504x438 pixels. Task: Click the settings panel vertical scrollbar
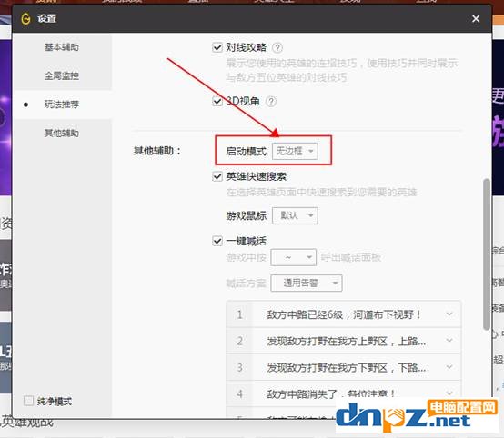tap(487, 254)
